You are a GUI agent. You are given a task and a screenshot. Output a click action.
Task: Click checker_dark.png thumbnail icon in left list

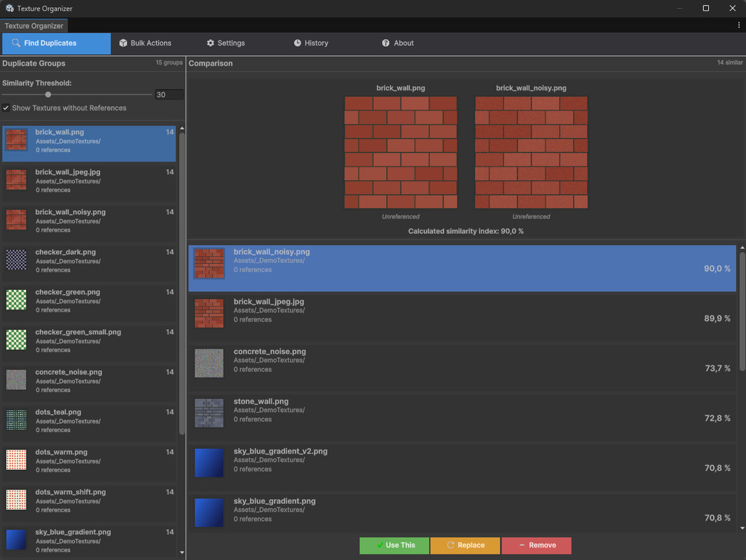click(x=16, y=260)
